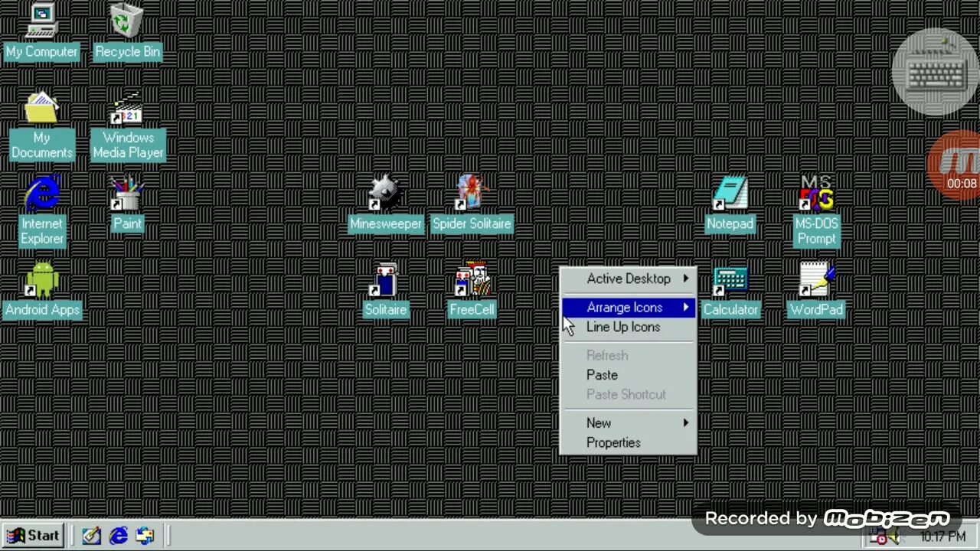The height and width of the screenshot is (551, 980).
Task: Launch Outlook Express from the quick launch bar
Action: pos(145,536)
